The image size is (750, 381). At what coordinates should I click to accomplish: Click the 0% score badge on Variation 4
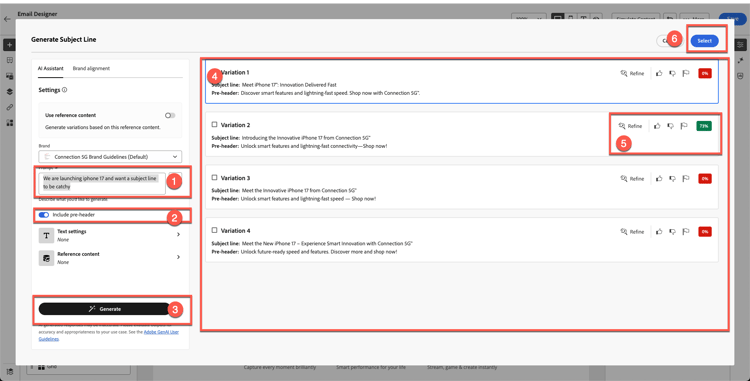click(x=705, y=231)
